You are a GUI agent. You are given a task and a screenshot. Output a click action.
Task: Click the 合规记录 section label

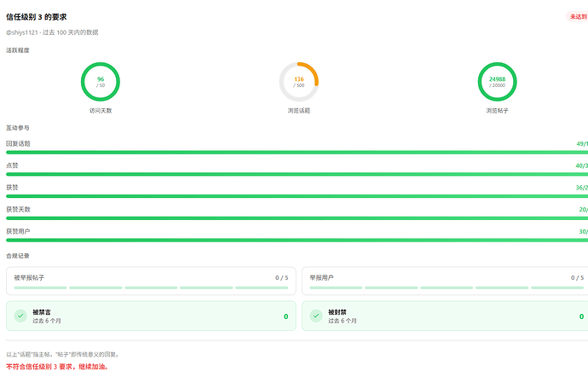point(18,256)
